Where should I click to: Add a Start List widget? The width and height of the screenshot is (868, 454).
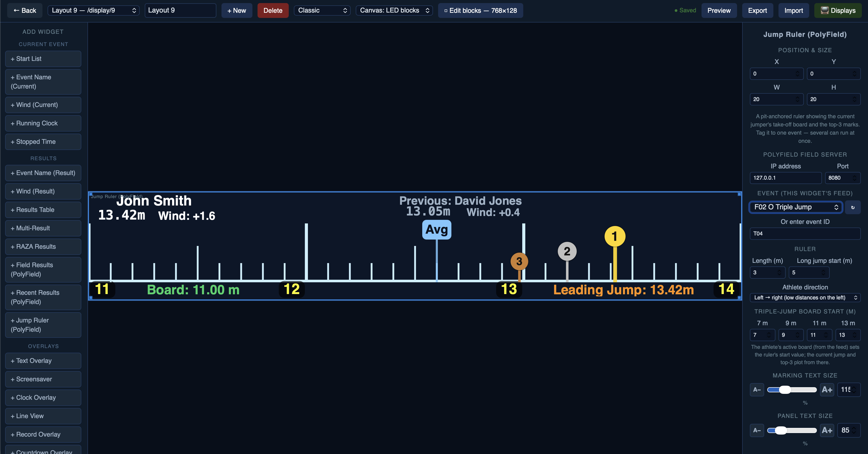click(x=43, y=59)
